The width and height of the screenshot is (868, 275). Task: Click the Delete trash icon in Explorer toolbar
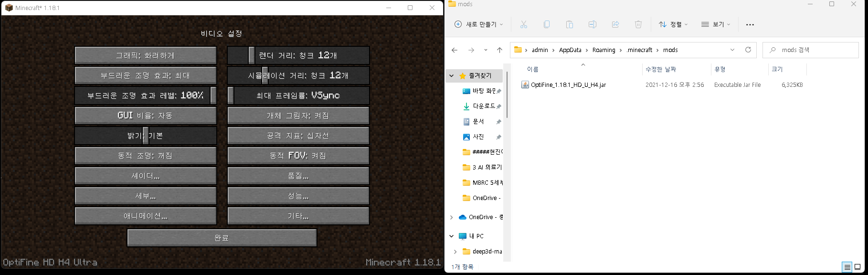(638, 24)
